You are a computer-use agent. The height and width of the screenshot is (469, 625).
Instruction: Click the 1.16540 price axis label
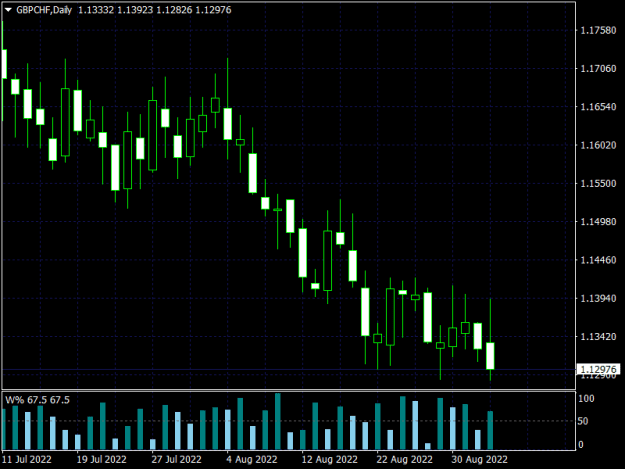[x=598, y=107]
